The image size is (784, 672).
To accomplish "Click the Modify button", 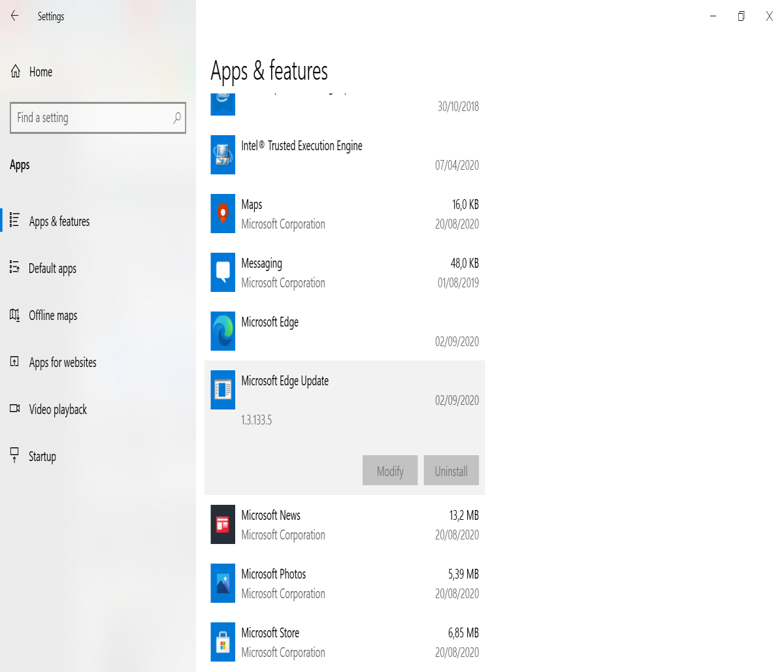I will coord(390,470).
